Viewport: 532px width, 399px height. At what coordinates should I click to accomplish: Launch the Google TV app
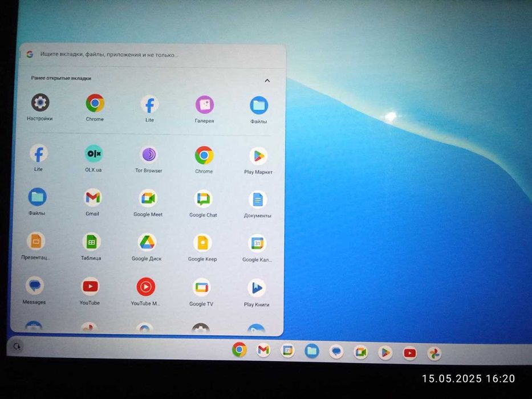pos(201,288)
